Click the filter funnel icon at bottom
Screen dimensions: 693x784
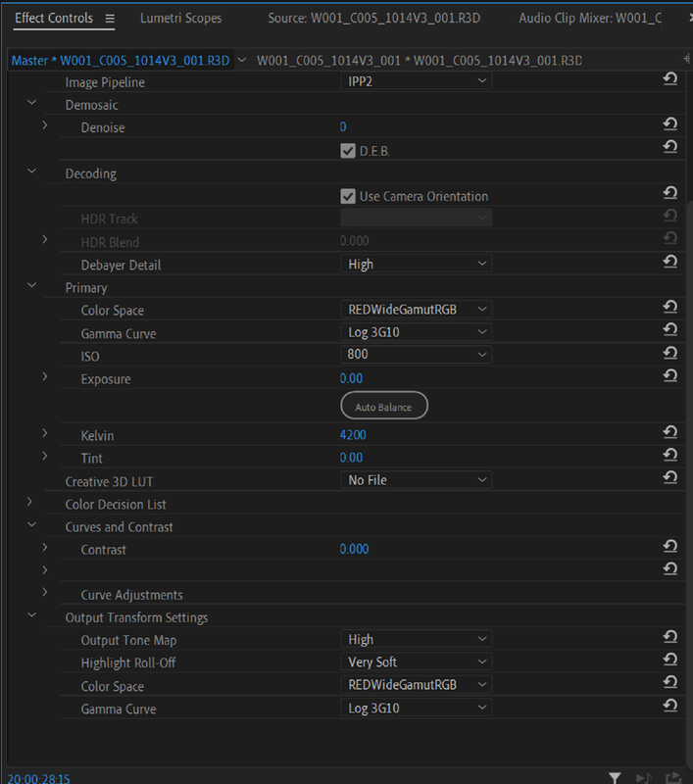pyautogui.click(x=615, y=777)
